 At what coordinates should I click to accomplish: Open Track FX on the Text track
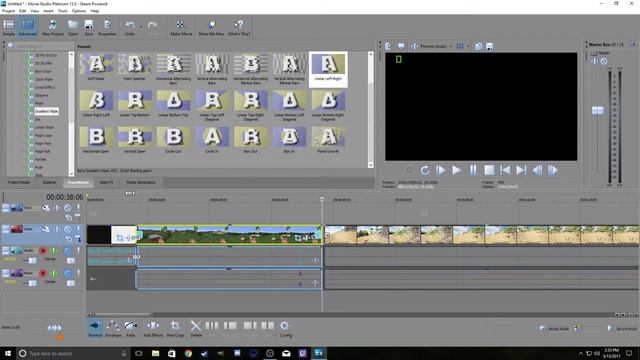57,208
